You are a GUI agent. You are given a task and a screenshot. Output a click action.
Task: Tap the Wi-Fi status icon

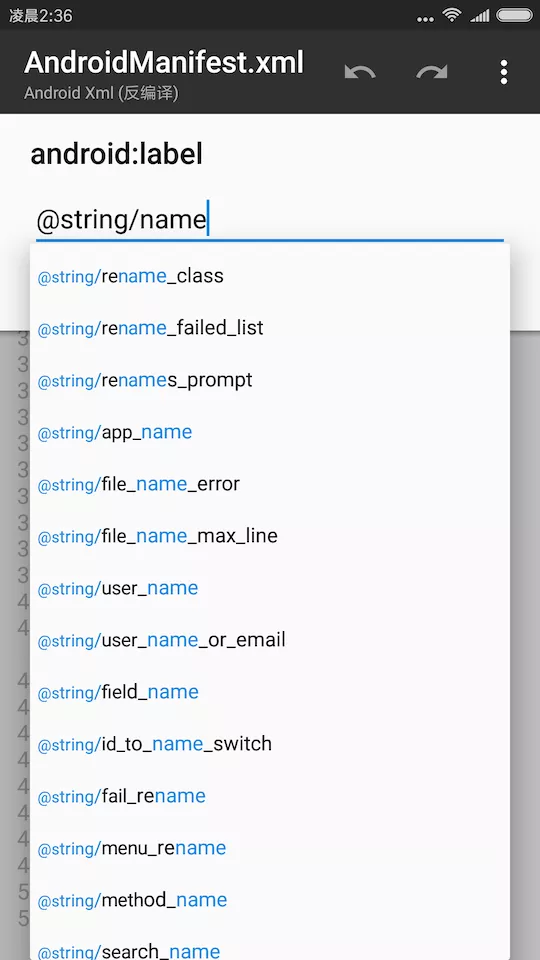[x=452, y=15]
